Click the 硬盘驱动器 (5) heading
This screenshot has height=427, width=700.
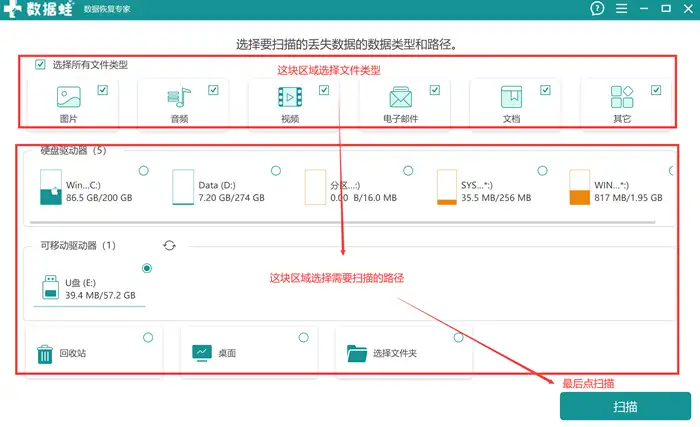pos(73,151)
